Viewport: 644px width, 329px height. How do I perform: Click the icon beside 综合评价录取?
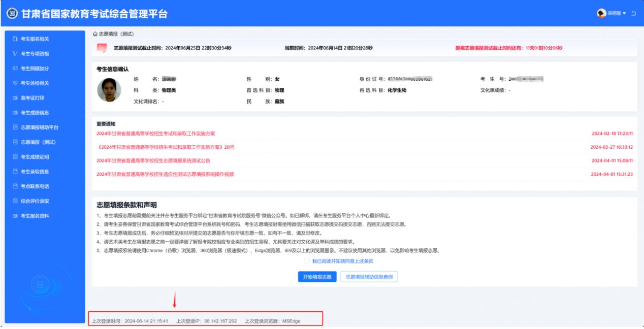click(x=15, y=201)
